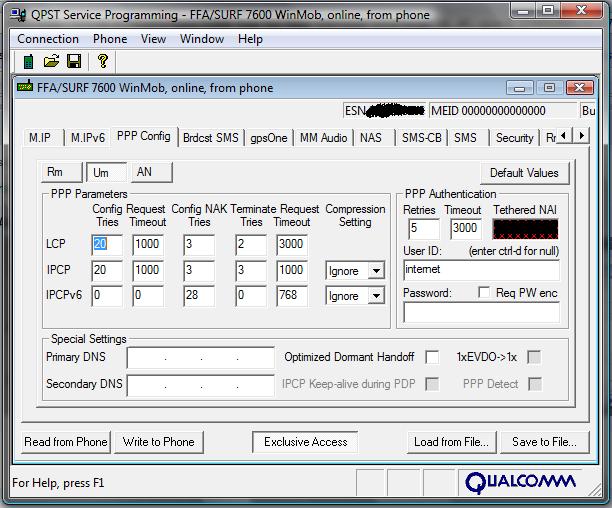Minimize the inner FFA/SURF document window
The height and width of the screenshot is (508, 612).
tap(519, 88)
